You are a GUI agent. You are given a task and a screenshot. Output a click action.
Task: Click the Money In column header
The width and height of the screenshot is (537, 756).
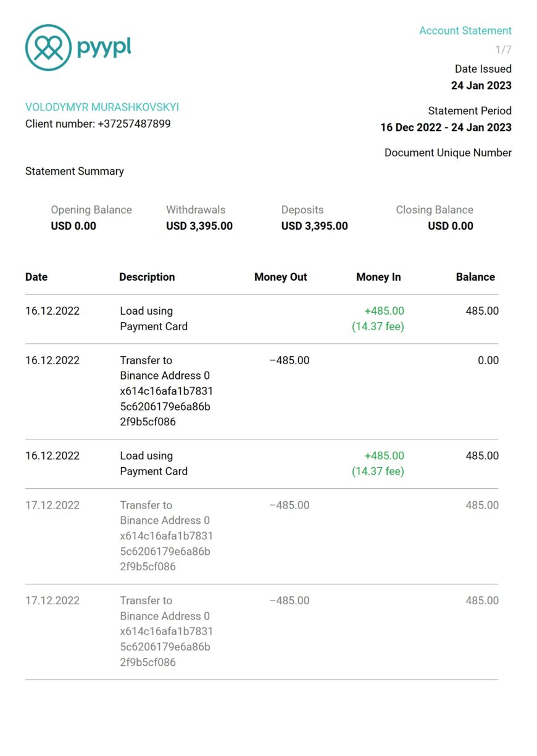click(378, 277)
